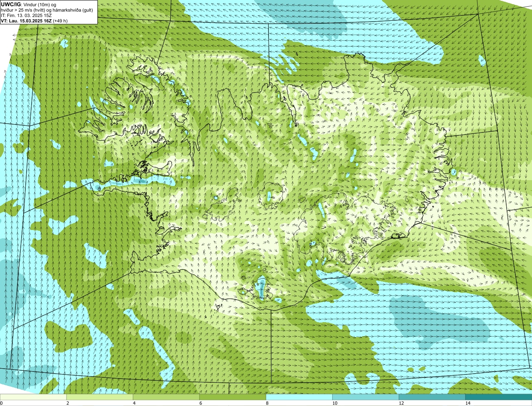Click the 'IT: Fim. 13. 03. 2025 15Z' line
The height and width of the screenshot is (406, 532).
[27, 15]
